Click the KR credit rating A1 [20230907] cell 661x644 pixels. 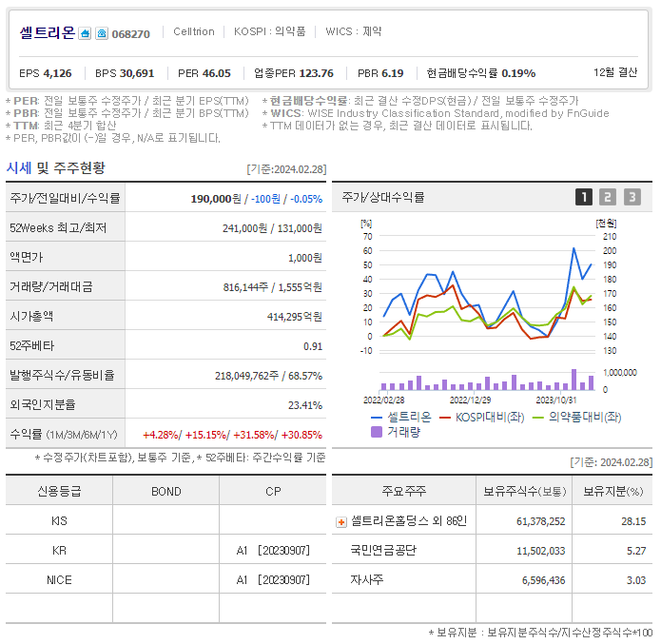coord(273,551)
